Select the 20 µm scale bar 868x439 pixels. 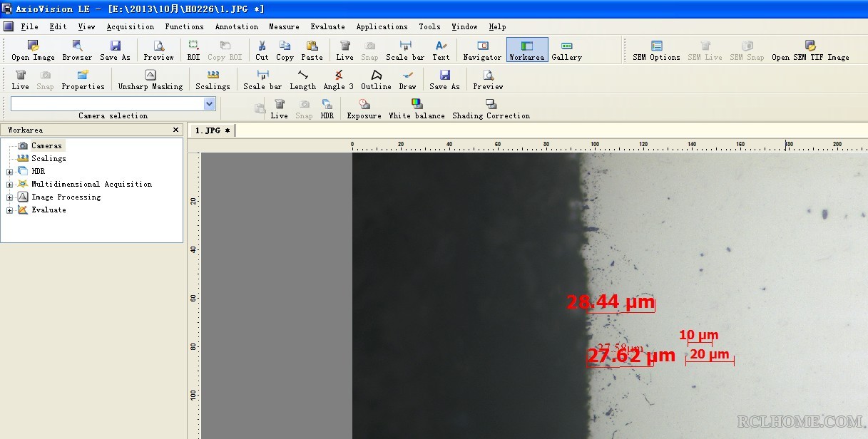710,356
